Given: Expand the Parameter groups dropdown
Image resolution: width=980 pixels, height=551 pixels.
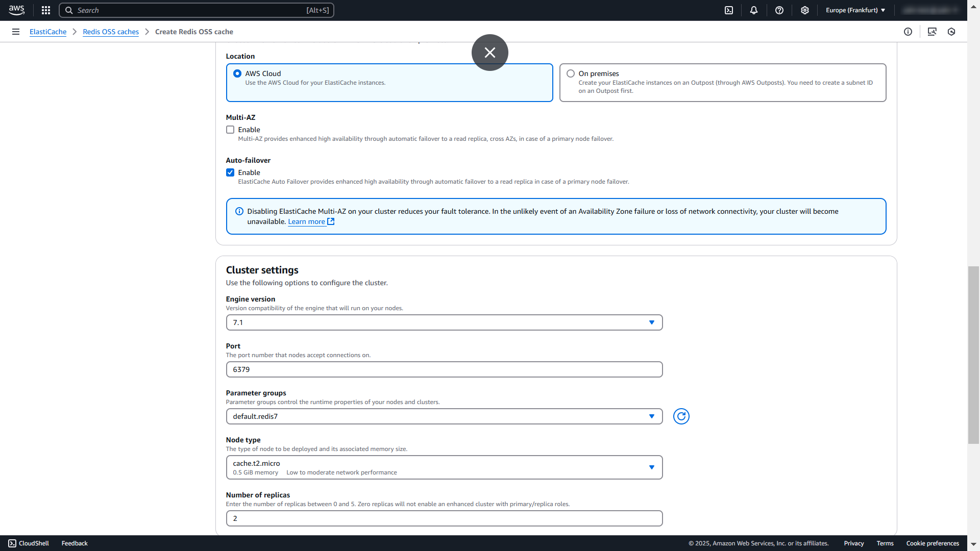Looking at the screenshot, I should click(444, 416).
